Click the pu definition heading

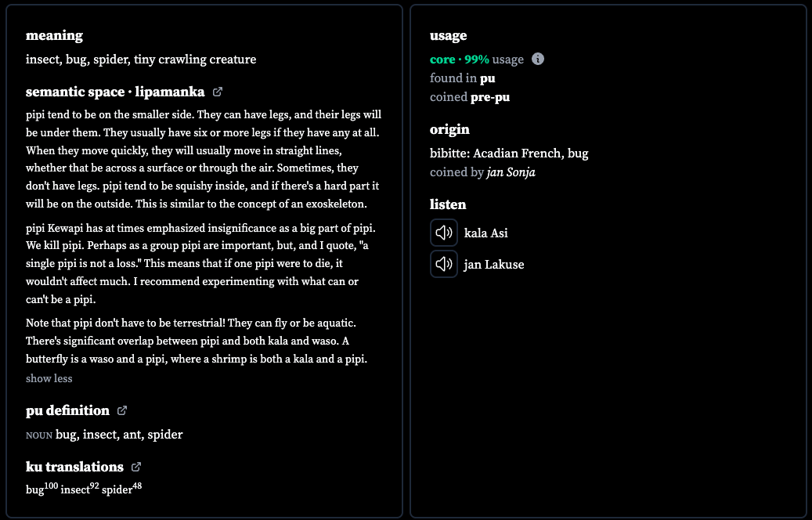point(67,410)
